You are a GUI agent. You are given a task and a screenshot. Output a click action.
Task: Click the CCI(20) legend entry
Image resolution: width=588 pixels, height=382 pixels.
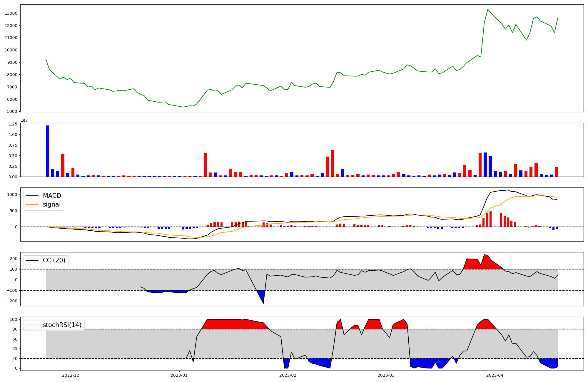pos(54,260)
